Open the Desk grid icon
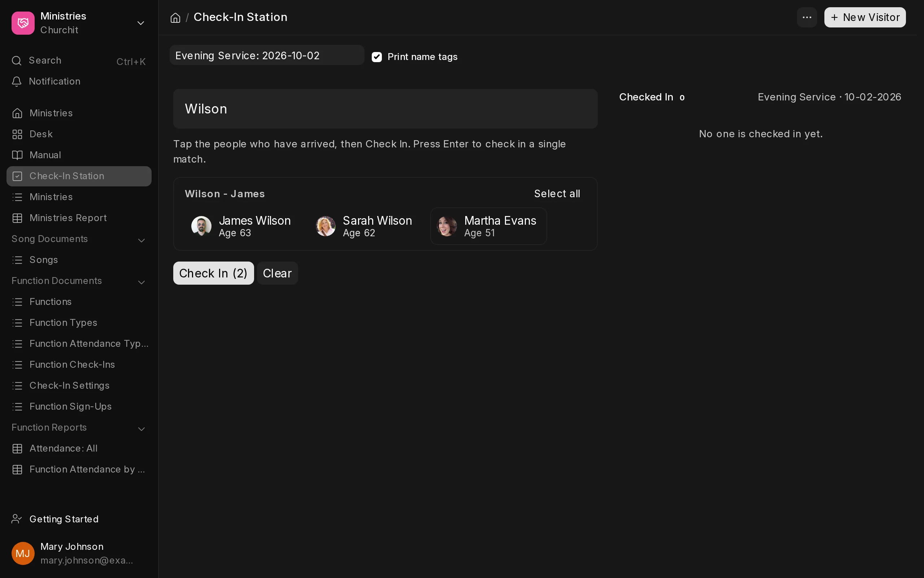This screenshot has width=924, height=578. [17, 134]
